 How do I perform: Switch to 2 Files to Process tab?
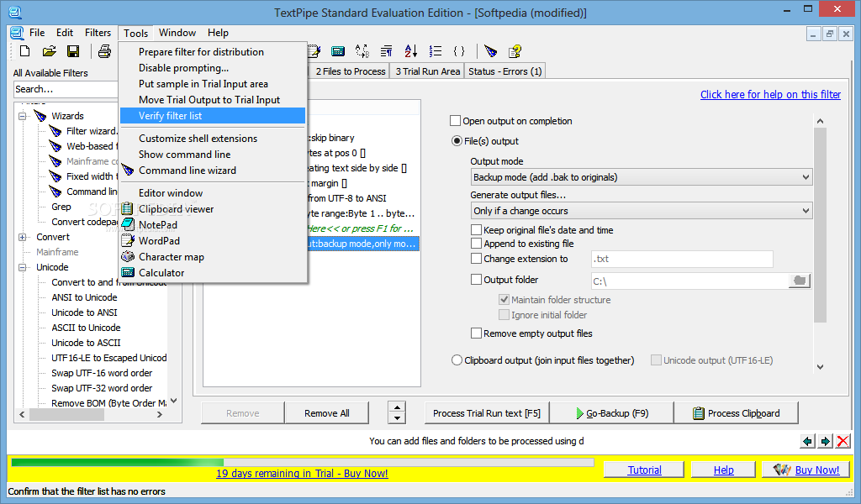click(351, 71)
